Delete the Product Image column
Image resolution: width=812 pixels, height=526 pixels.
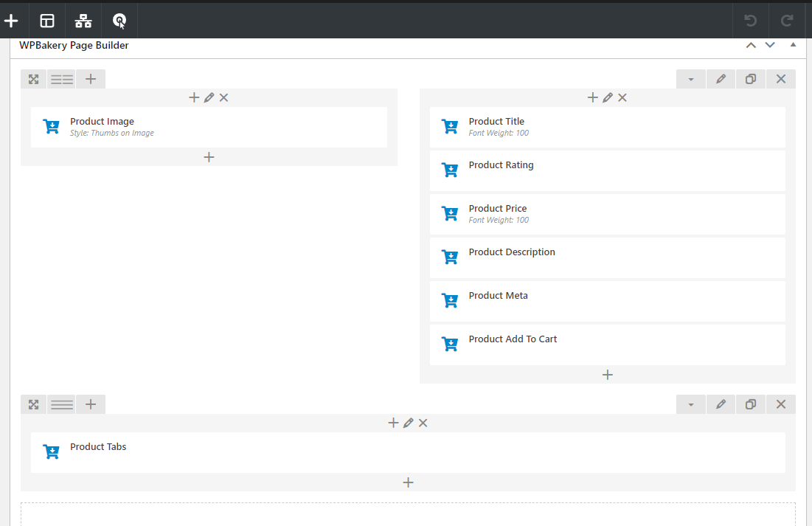(x=223, y=97)
